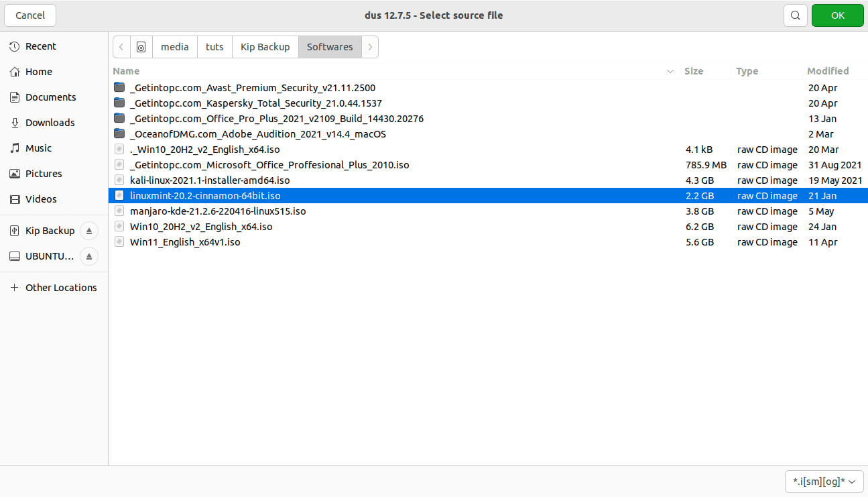Click the Kip Backup USB drive icon
The width and height of the screenshot is (868, 497).
(x=14, y=231)
